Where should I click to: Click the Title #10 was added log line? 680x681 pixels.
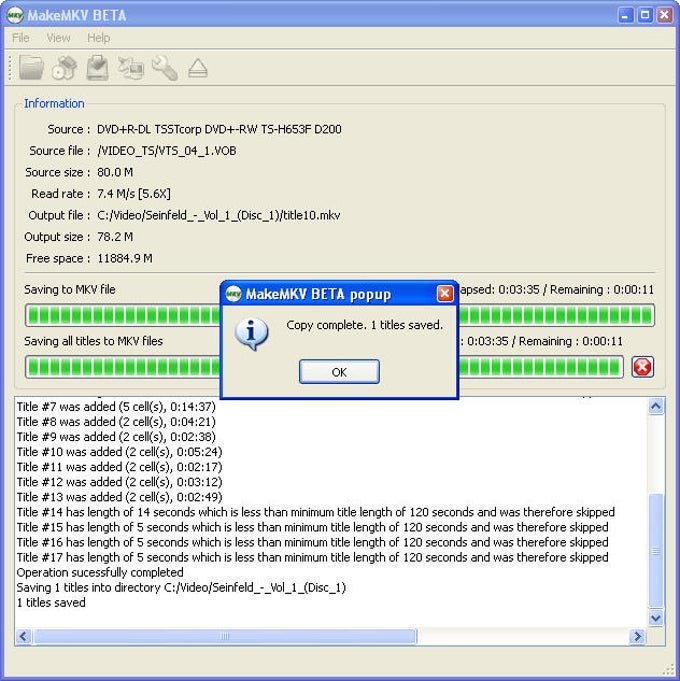point(119,452)
